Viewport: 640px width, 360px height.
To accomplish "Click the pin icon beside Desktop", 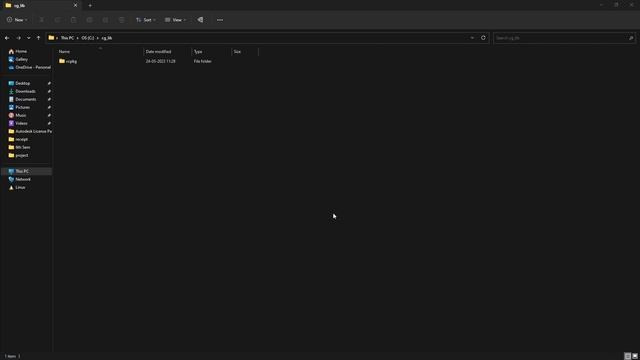I will click(49, 83).
